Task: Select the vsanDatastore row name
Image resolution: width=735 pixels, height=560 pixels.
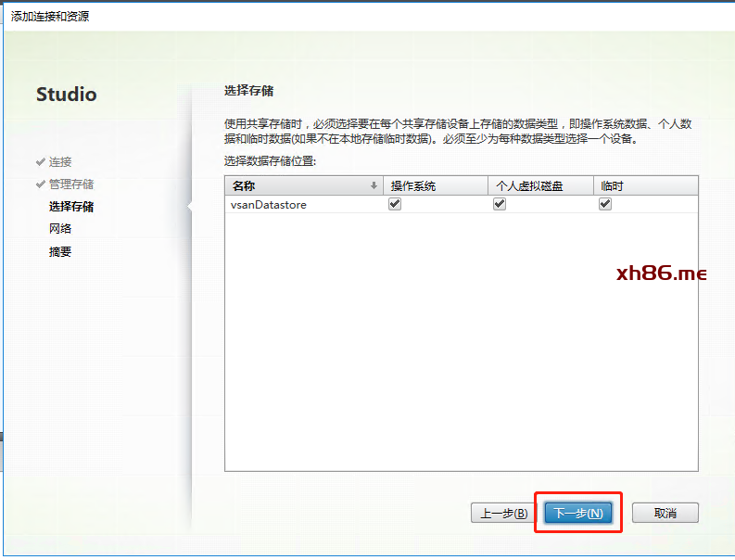Action: pos(268,205)
